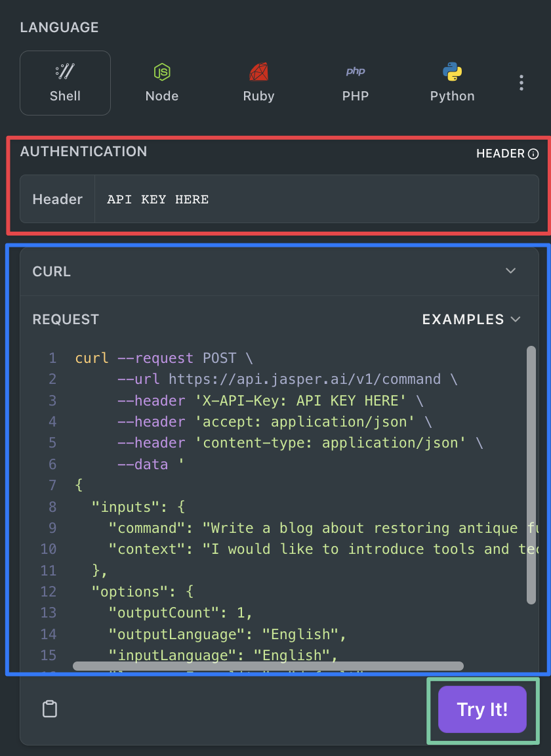Image resolution: width=551 pixels, height=756 pixels.
Task: Click the '--data' line in code
Action: click(150, 465)
